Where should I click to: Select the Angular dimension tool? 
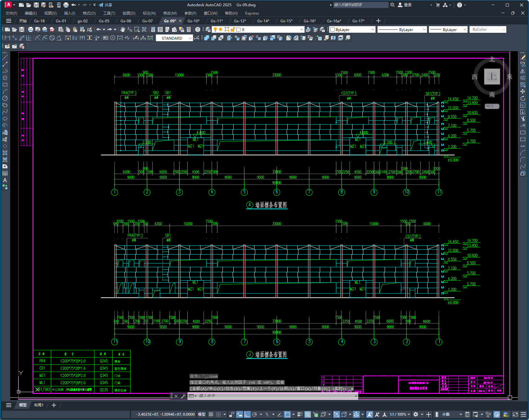point(59,38)
